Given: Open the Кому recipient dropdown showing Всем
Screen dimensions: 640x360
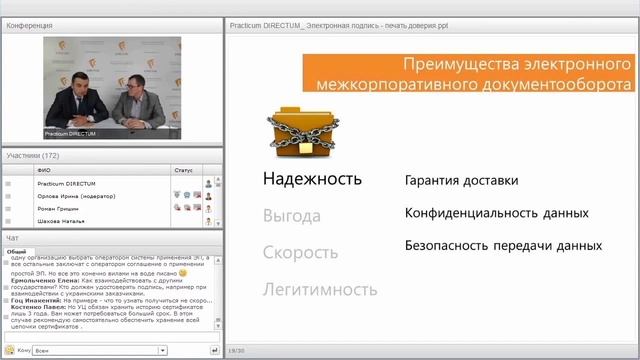Looking at the screenshot, I should tap(100, 350).
